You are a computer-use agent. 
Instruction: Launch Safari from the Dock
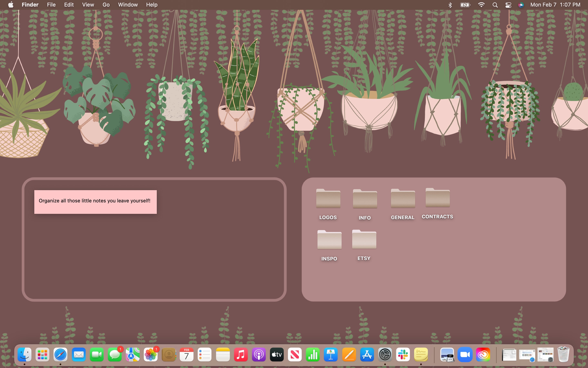pyautogui.click(x=60, y=355)
